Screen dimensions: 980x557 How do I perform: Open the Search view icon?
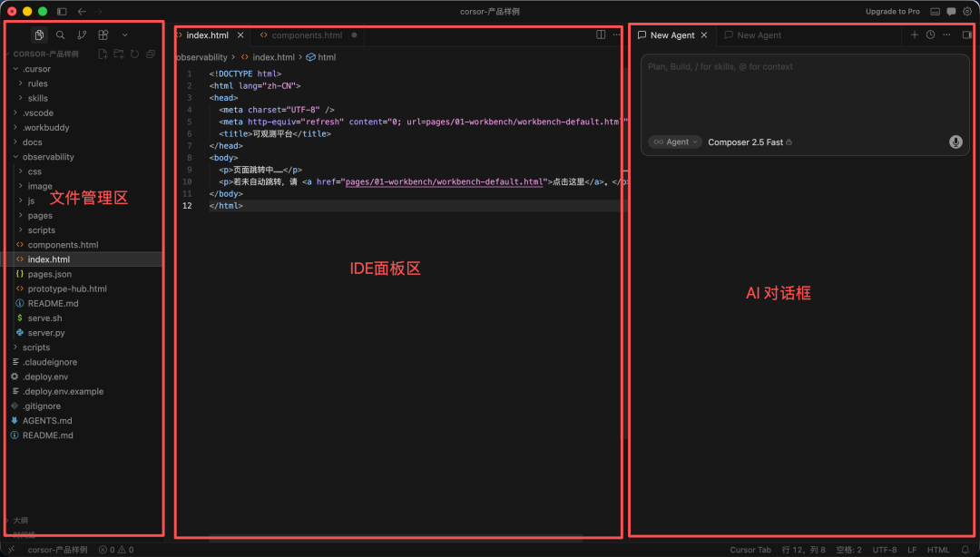pos(61,35)
